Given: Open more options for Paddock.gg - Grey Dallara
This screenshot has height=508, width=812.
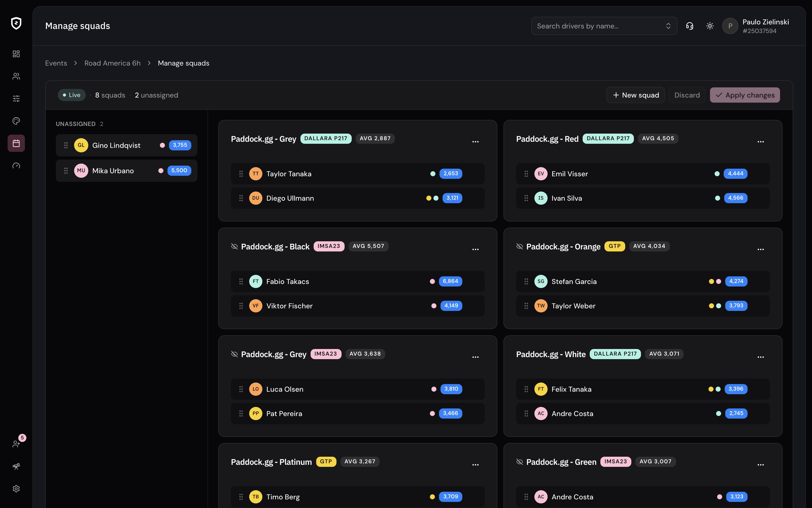Looking at the screenshot, I should tap(476, 142).
